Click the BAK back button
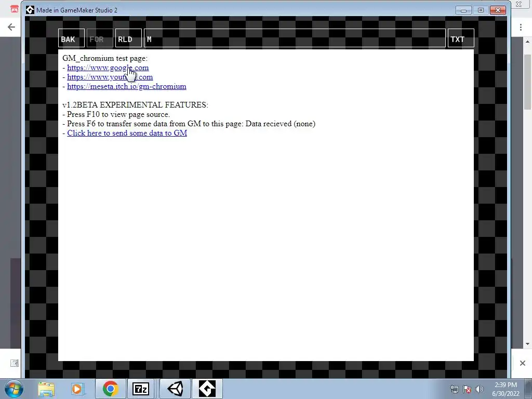Screen dimensions: 532x399 [71, 38]
